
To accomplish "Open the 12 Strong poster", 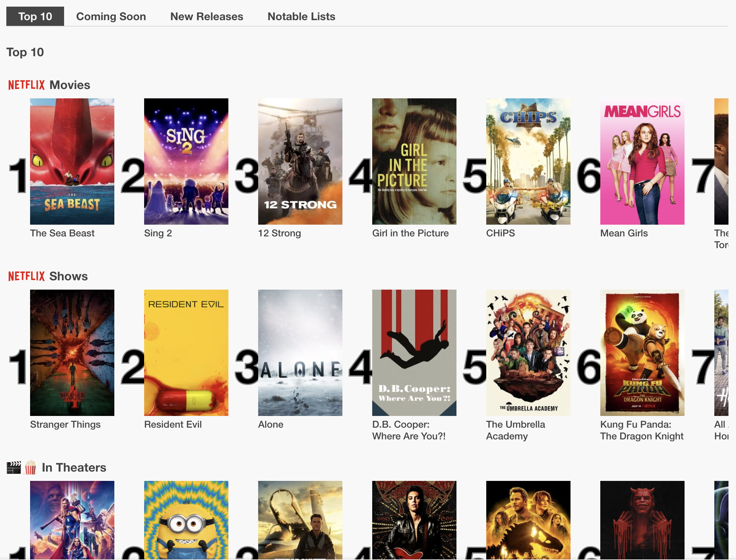I will 300,161.
